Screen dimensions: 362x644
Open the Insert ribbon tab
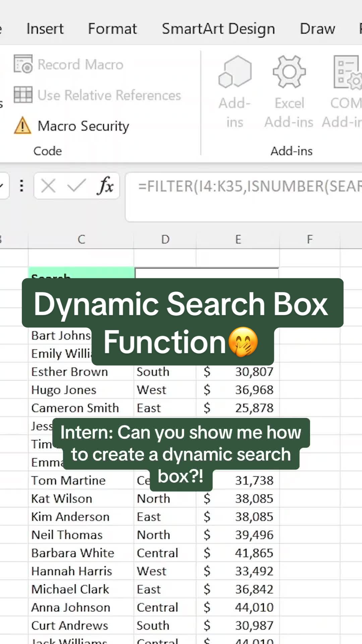pos(45,29)
